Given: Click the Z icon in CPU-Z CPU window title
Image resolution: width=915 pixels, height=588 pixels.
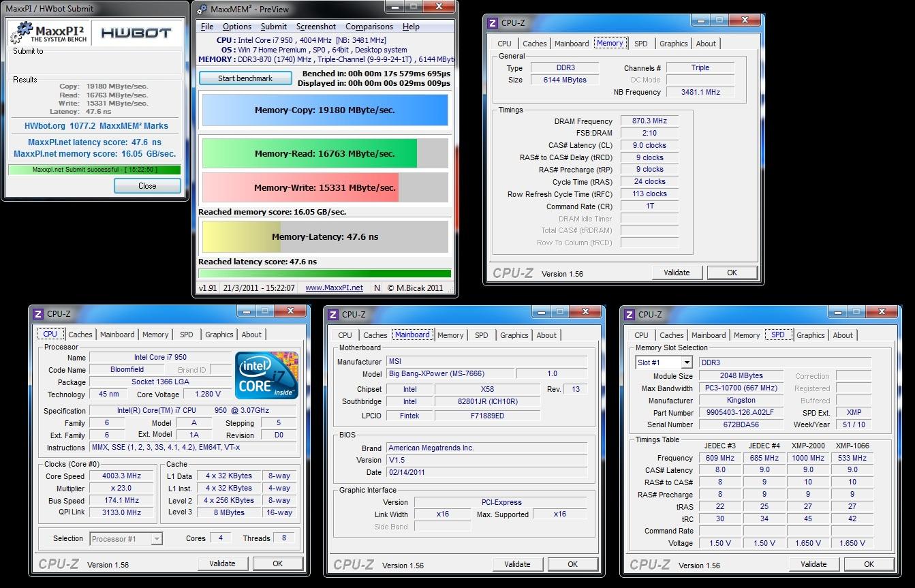Looking at the screenshot, I should point(38,314).
